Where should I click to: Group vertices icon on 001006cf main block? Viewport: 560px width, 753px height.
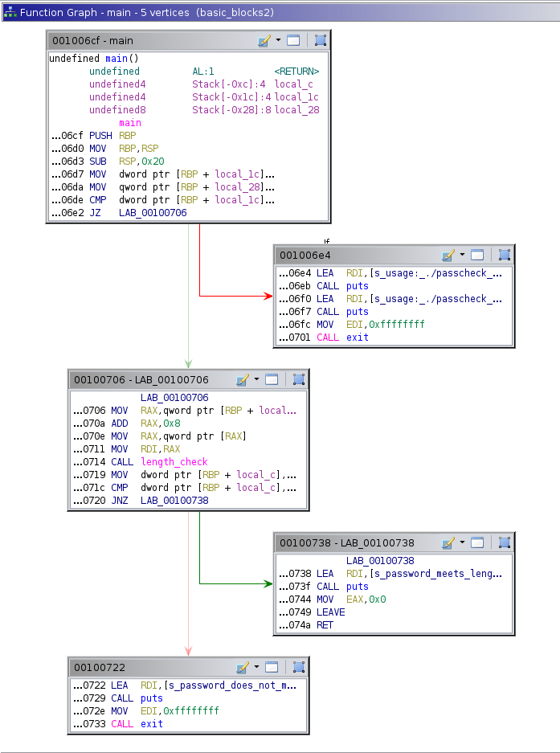[320, 41]
